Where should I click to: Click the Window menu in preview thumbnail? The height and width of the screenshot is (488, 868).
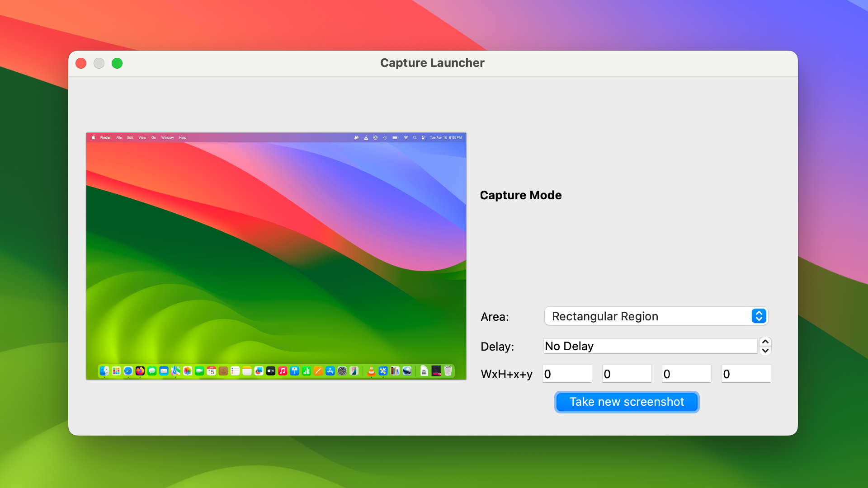point(167,138)
